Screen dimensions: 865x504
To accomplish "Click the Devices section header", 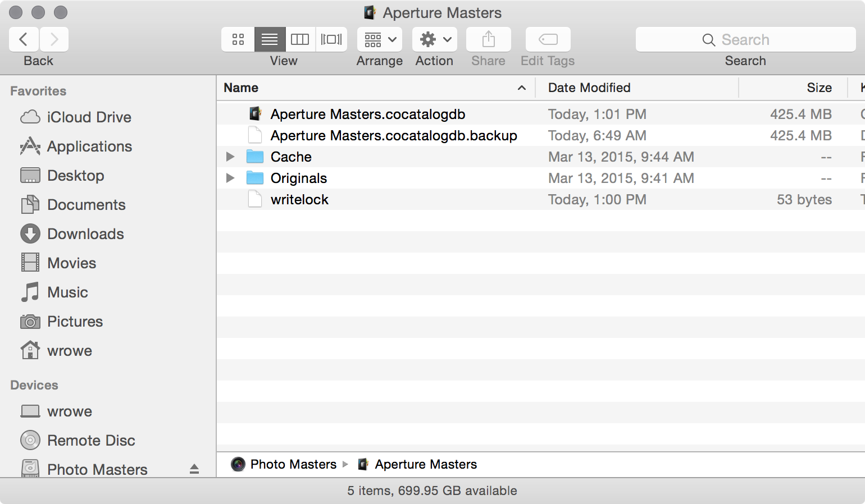I will 34,385.
